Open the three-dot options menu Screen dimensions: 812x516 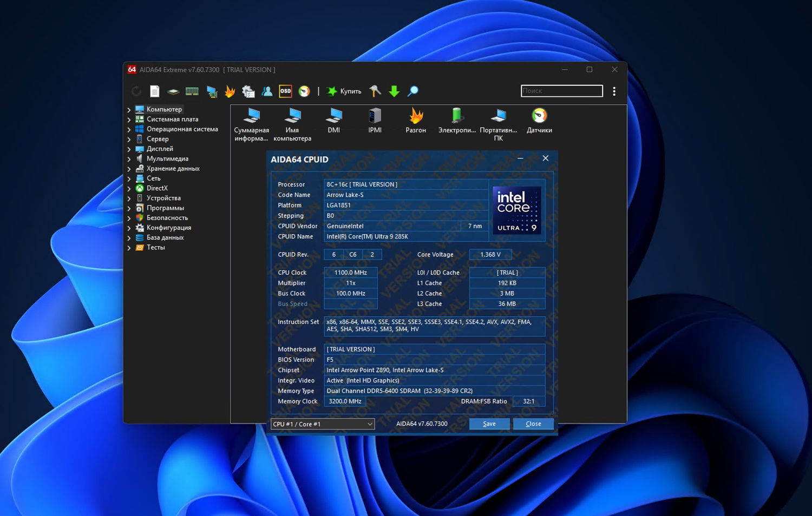pos(614,91)
